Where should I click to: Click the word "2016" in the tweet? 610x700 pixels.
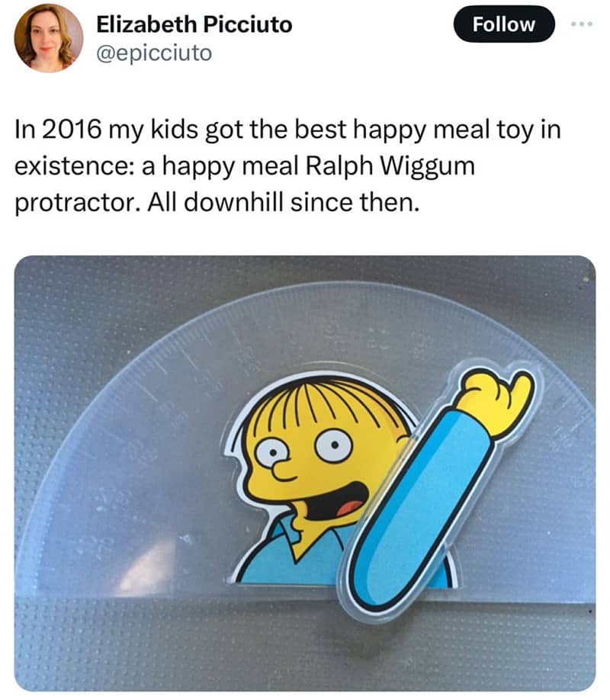pyautogui.click(x=72, y=130)
